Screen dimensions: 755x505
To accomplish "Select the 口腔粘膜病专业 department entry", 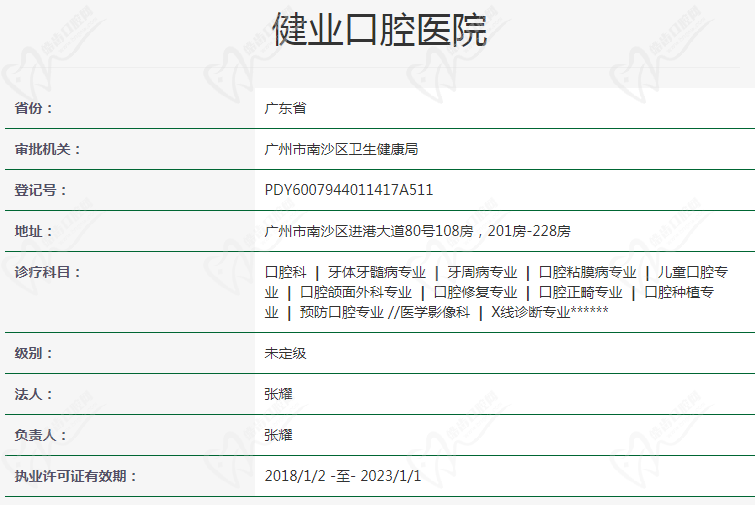I will click(587, 272).
